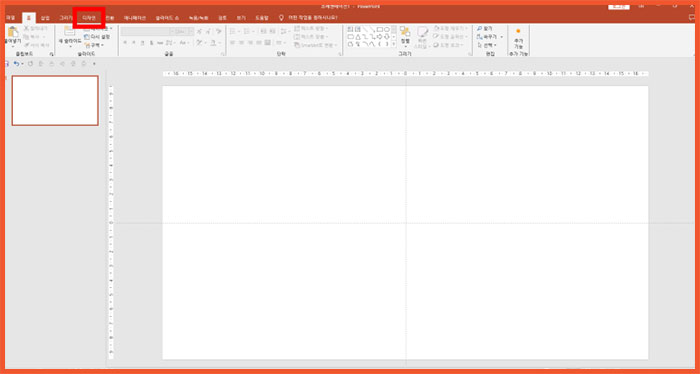The height and width of the screenshot is (374, 700).
Task: Toggle strikethrough formatting
Action: pos(160,42)
